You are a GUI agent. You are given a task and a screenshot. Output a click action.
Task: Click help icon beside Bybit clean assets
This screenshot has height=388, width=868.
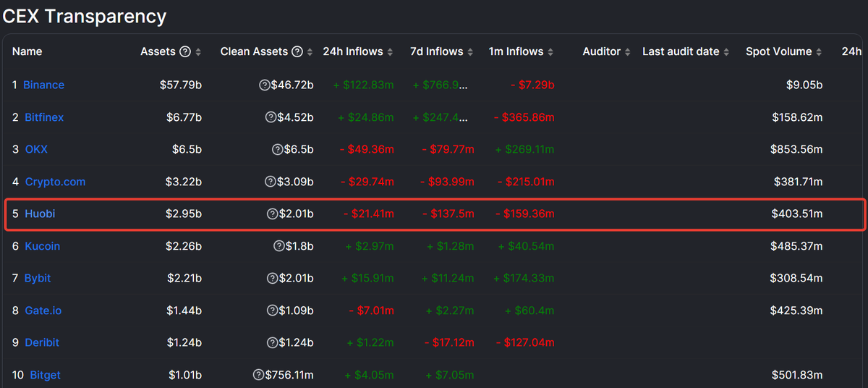[x=272, y=278]
